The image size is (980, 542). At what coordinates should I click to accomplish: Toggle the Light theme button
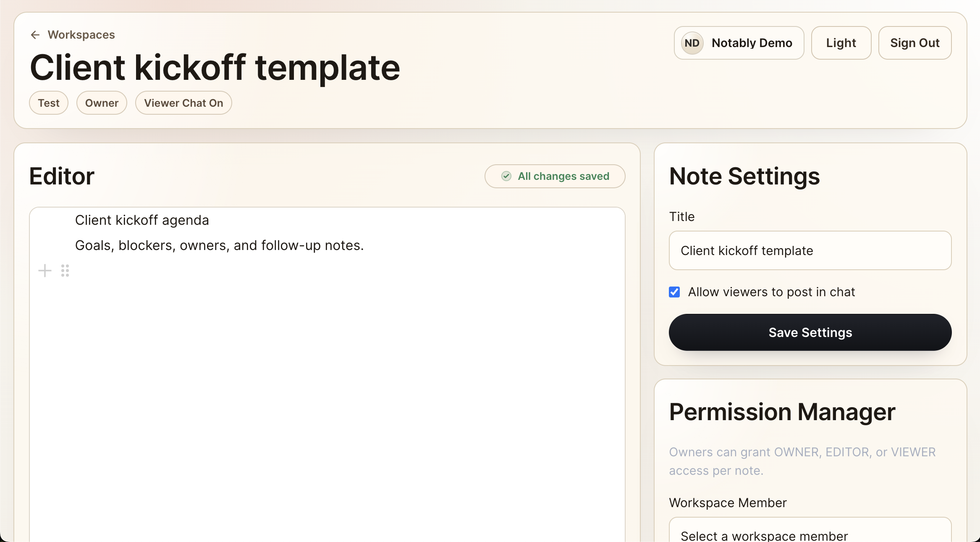841,43
